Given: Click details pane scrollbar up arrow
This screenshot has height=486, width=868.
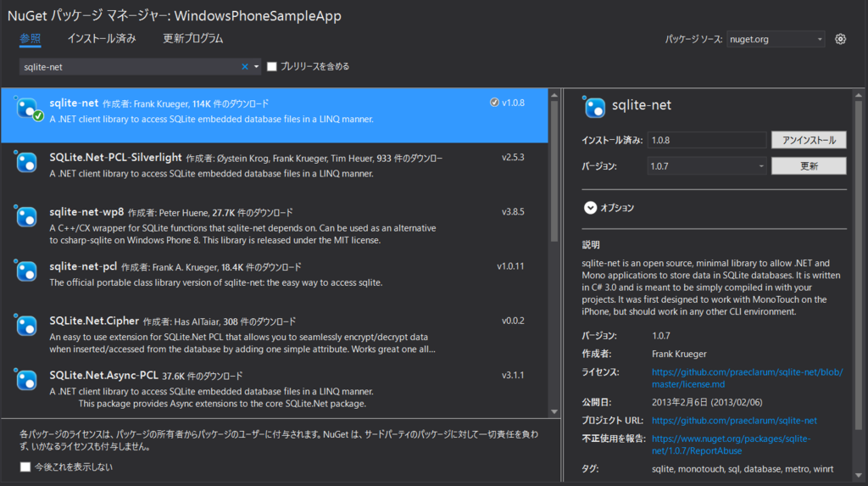Looking at the screenshot, I should click(x=859, y=95).
